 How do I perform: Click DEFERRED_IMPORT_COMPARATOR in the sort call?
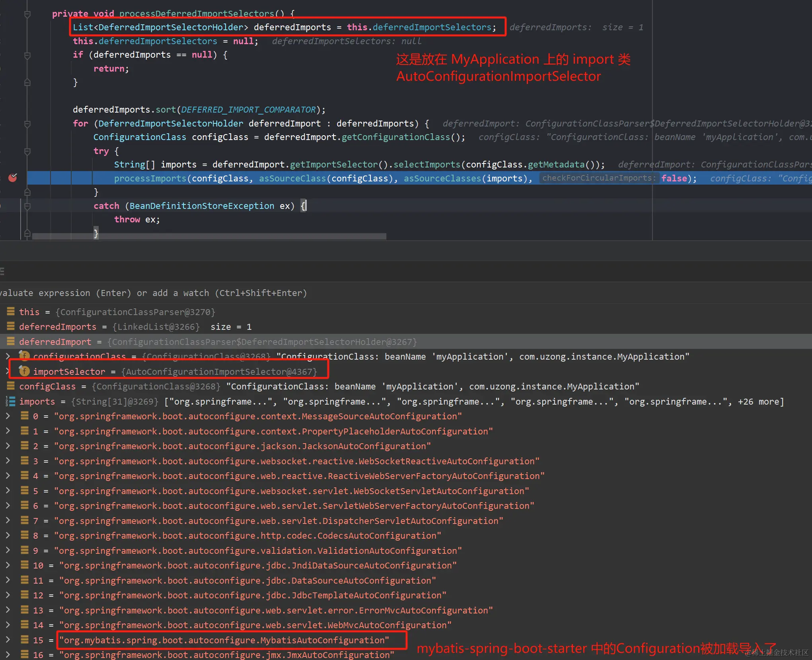click(x=248, y=109)
